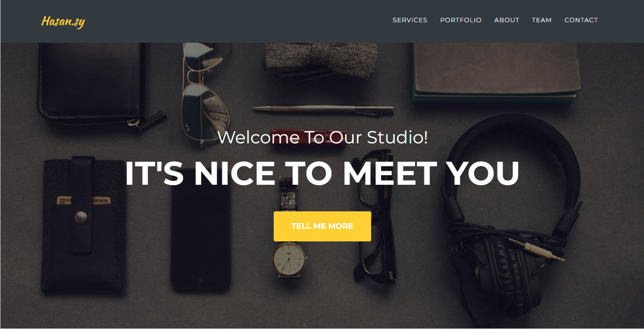Click the yellow Tell Me More button
644x329 pixels.
(322, 226)
